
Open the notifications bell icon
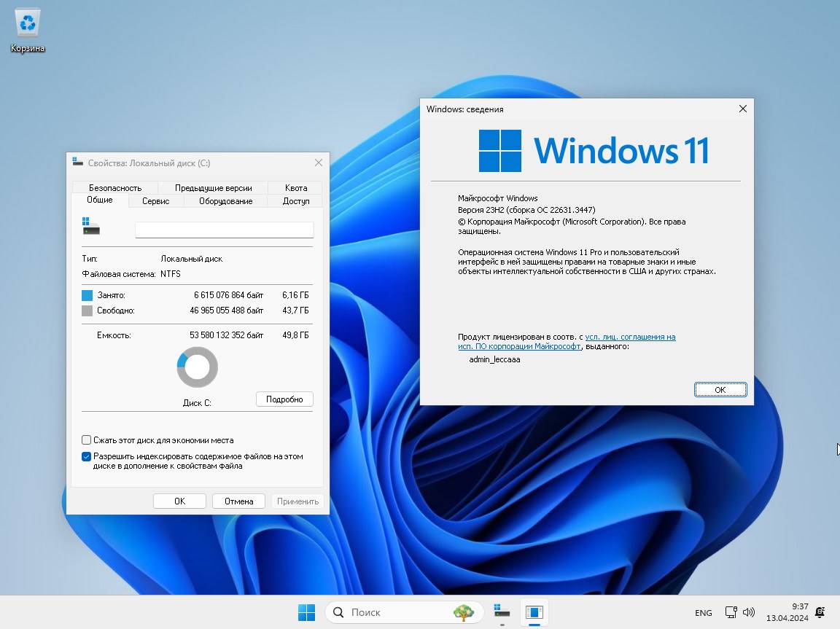point(820,612)
